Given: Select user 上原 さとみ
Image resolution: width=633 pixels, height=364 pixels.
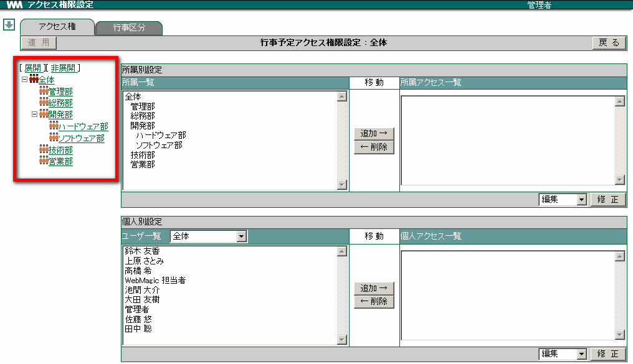Looking at the screenshot, I should coord(144,261).
